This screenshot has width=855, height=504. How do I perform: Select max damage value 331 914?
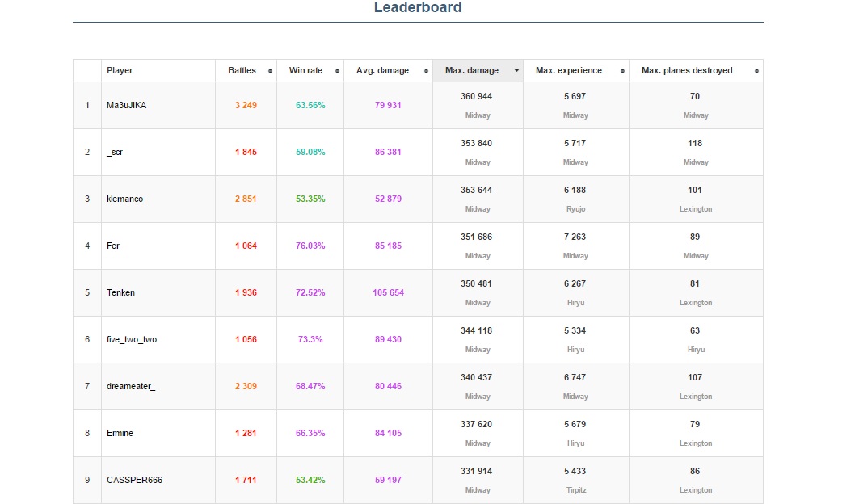(x=476, y=472)
